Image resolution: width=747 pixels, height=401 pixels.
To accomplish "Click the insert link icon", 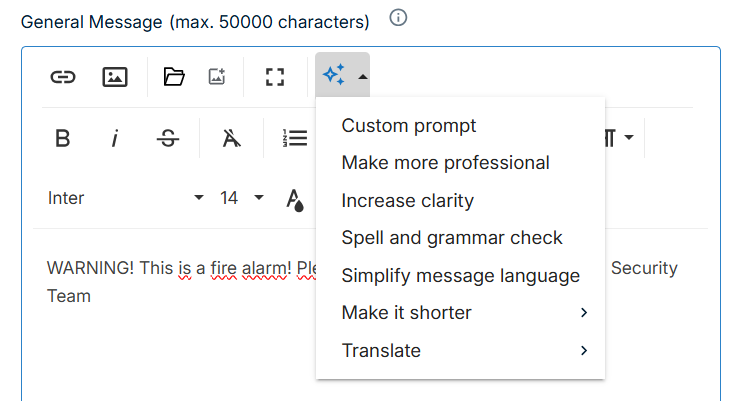I will pos(63,77).
